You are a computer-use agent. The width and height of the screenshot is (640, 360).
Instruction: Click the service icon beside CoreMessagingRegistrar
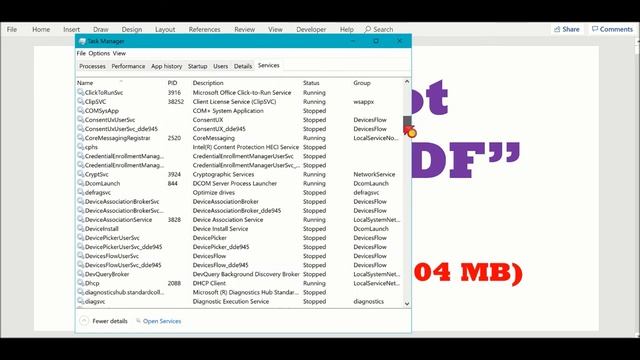coord(80,138)
